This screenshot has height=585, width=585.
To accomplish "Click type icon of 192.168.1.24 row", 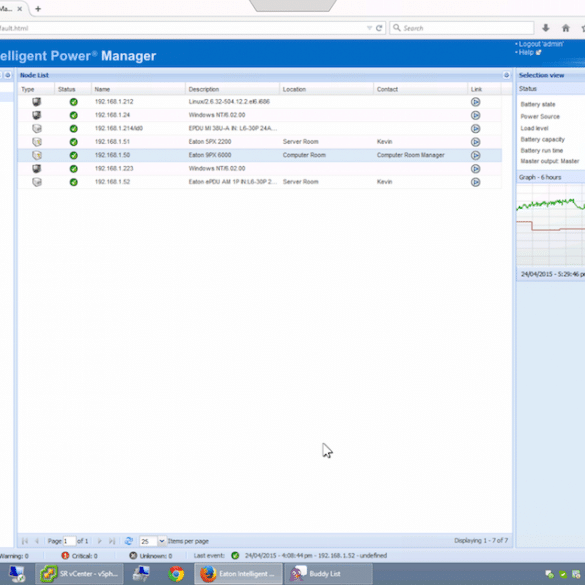I will (37, 115).
